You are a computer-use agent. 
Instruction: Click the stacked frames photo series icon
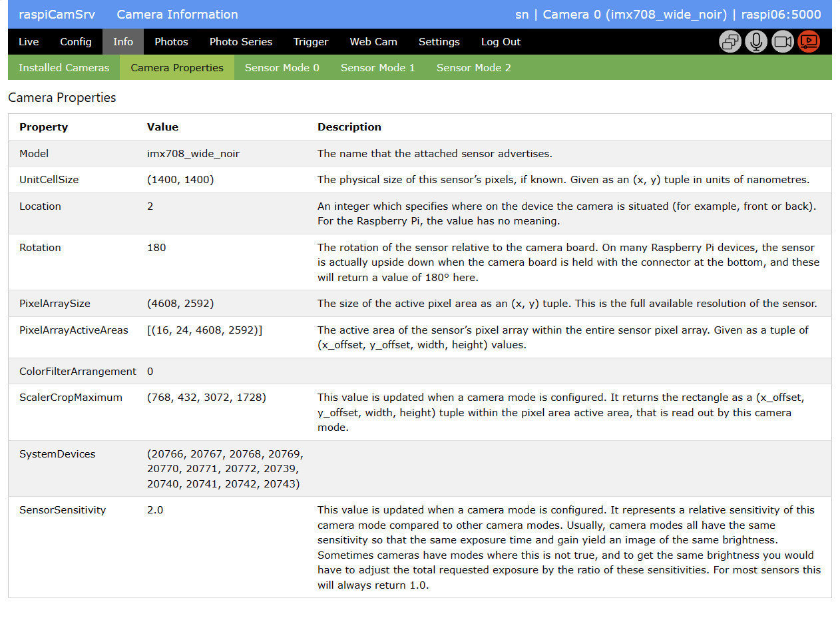pos(730,42)
